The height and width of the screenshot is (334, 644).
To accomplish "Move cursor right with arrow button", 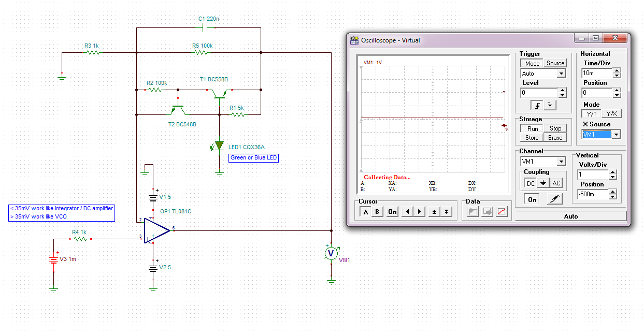I will coord(419,211).
